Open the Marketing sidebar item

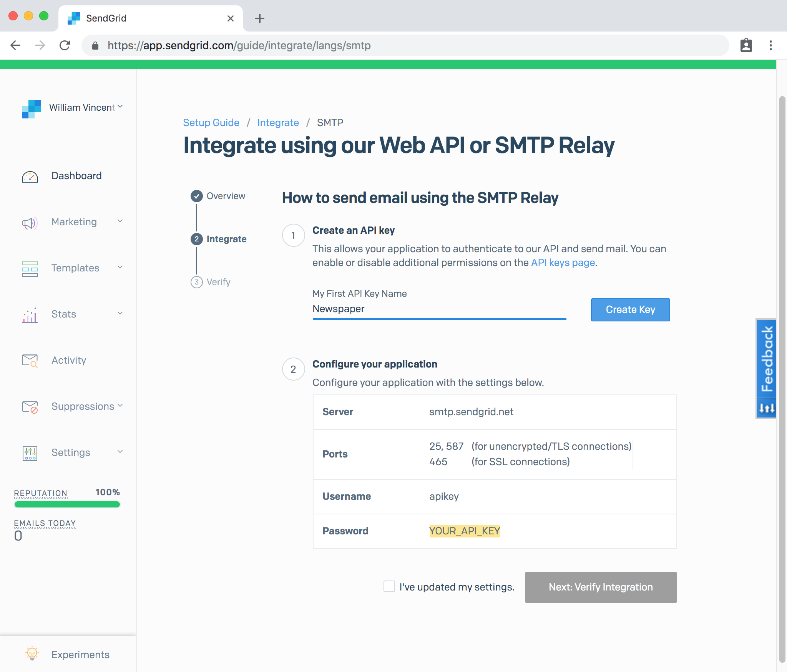(x=74, y=222)
